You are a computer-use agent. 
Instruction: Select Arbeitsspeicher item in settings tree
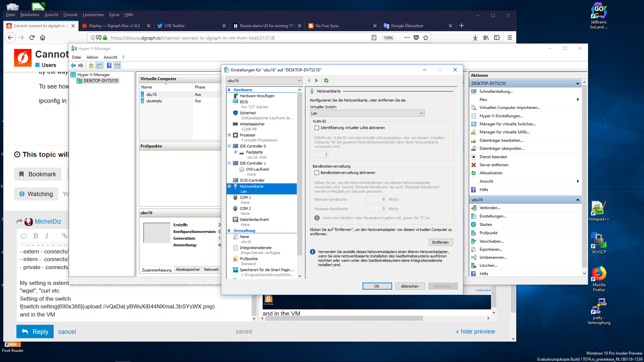point(252,124)
